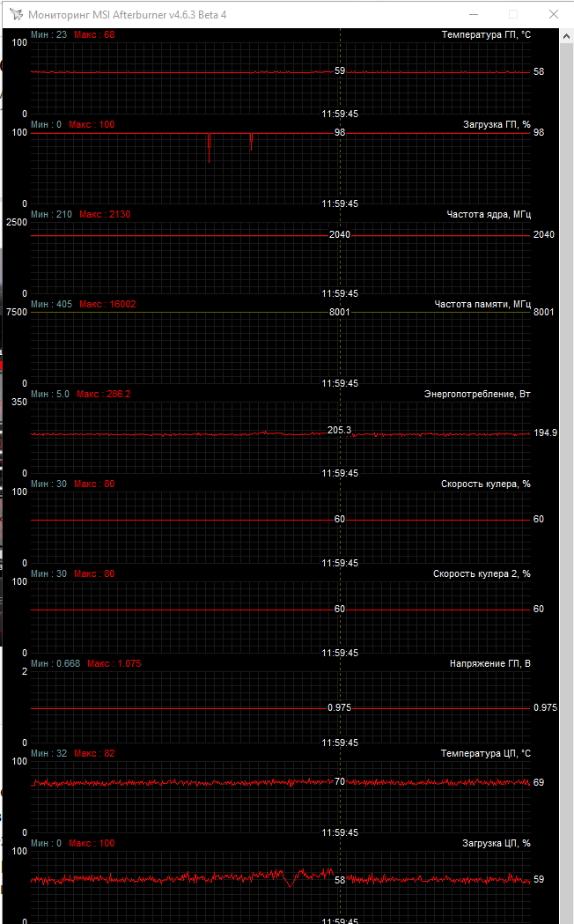Select the 'Скорость кулера 2, %' graph title
574x924 pixels.
tap(482, 573)
